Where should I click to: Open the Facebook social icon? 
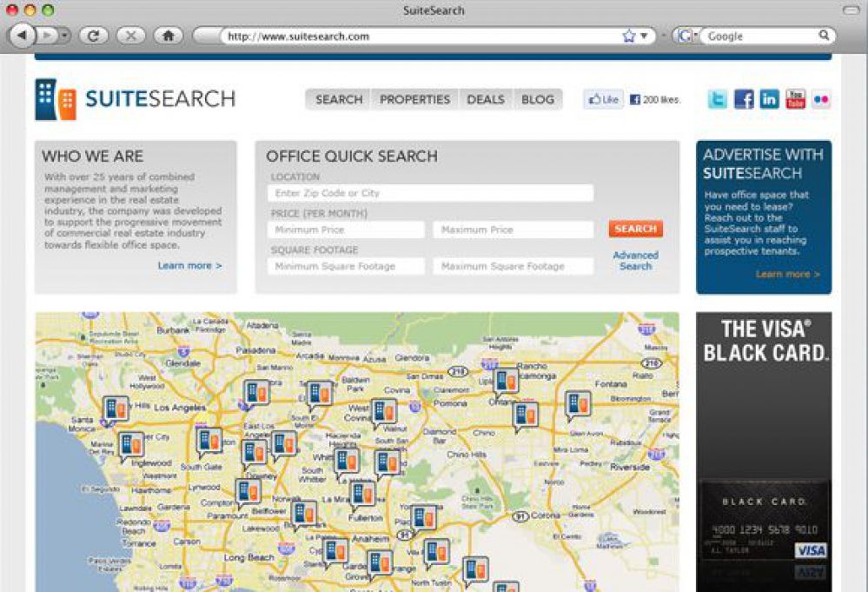click(744, 100)
